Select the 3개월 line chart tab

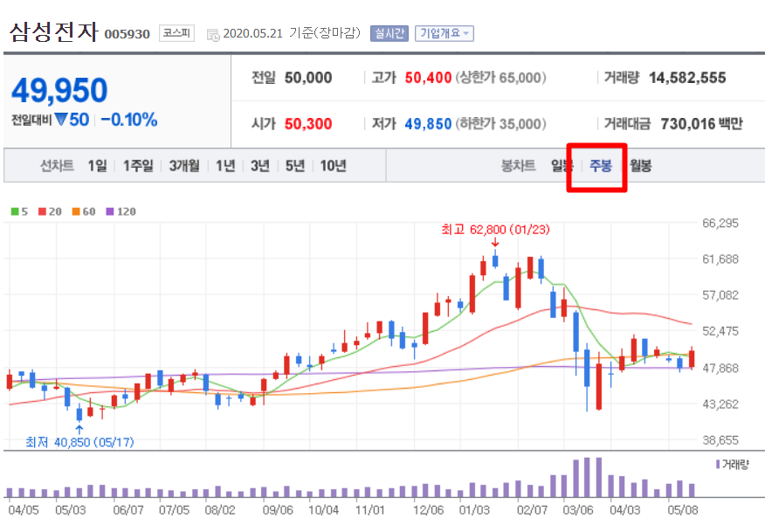tap(184, 166)
